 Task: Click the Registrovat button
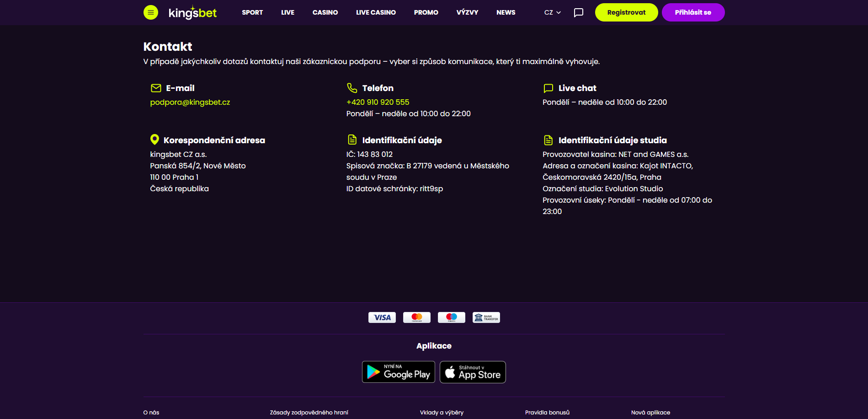[x=626, y=12]
